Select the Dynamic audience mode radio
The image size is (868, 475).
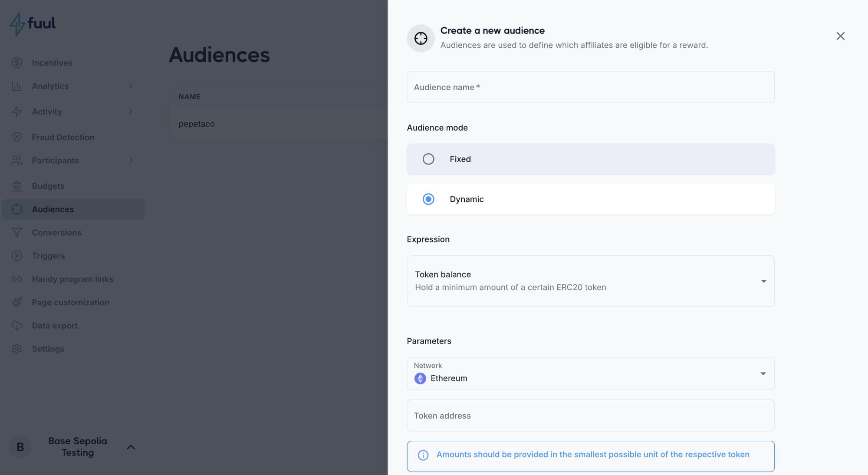pos(428,199)
